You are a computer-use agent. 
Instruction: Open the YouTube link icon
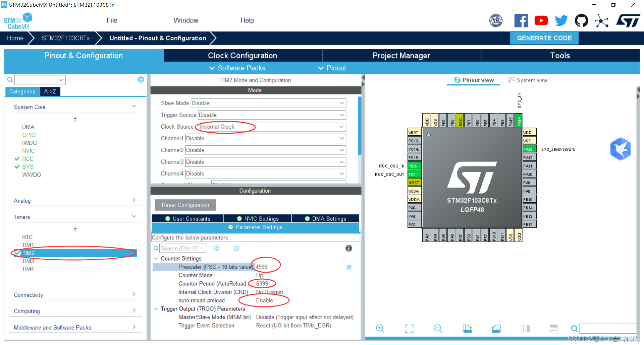click(541, 20)
